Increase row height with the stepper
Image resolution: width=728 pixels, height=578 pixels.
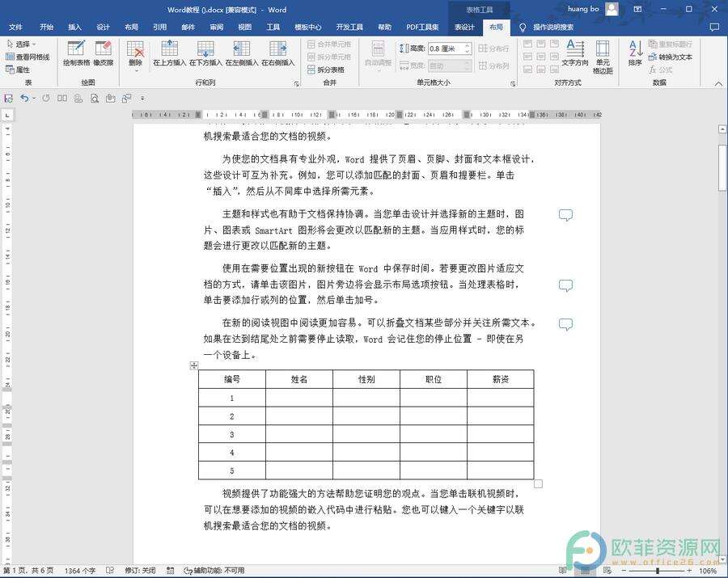point(467,46)
